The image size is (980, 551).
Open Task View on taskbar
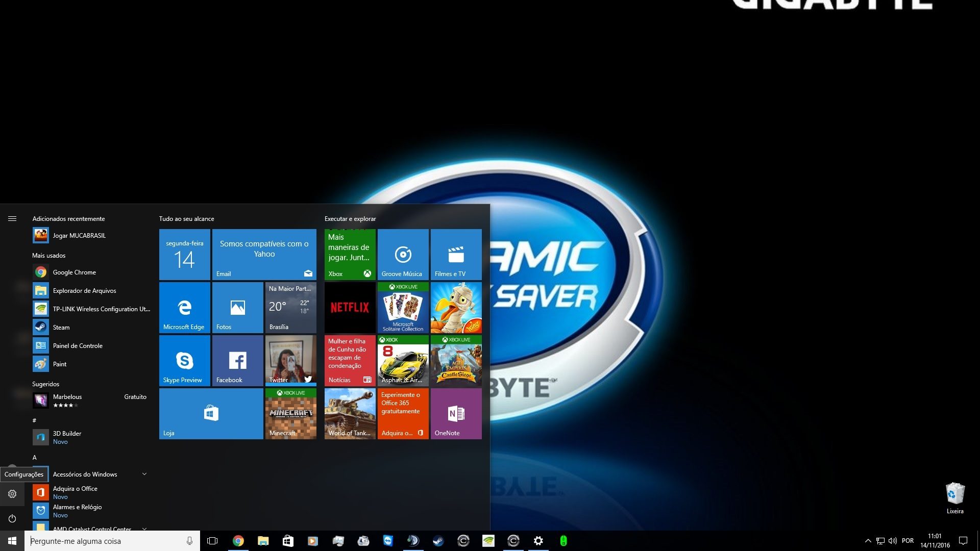[212, 541]
